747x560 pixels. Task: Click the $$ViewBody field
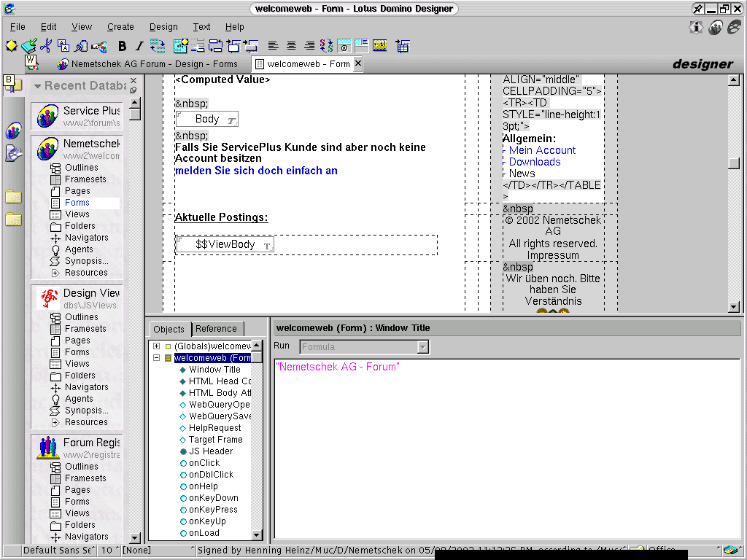click(225, 245)
